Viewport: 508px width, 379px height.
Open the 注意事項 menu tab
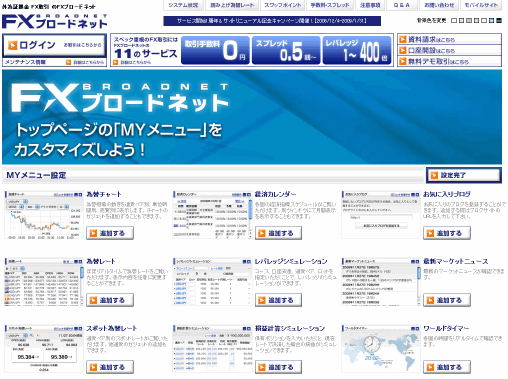click(369, 5)
